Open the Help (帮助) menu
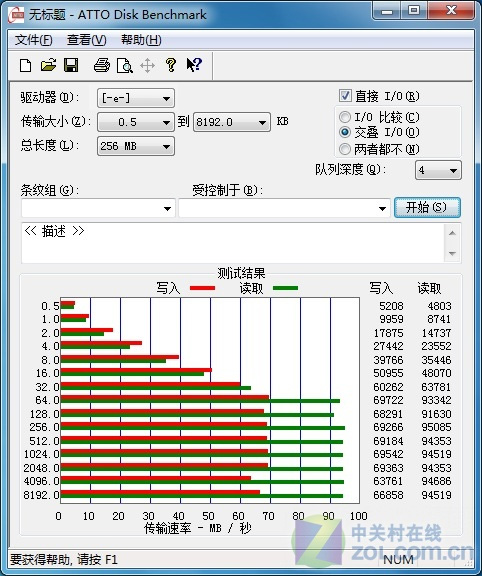Viewport: 482px width, 576px height. [141, 40]
